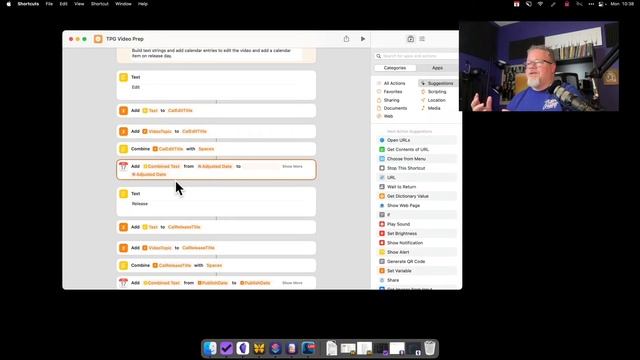This screenshot has width=640, height=360.
Task: Select the Generate QR Code icon
Action: (382, 261)
